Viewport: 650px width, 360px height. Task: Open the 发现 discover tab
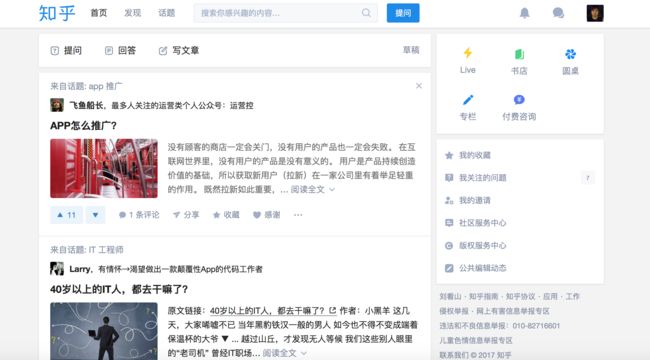(x=133, y=13)
